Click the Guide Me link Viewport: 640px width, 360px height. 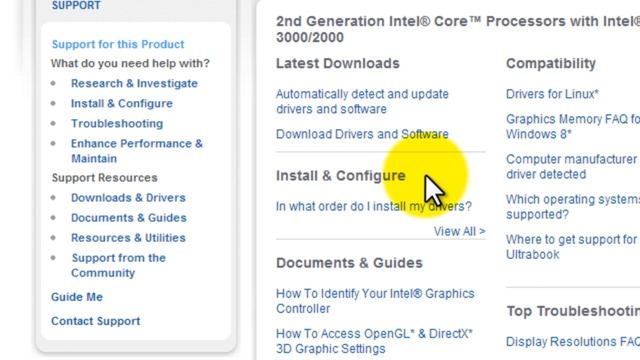pos(77,297)
